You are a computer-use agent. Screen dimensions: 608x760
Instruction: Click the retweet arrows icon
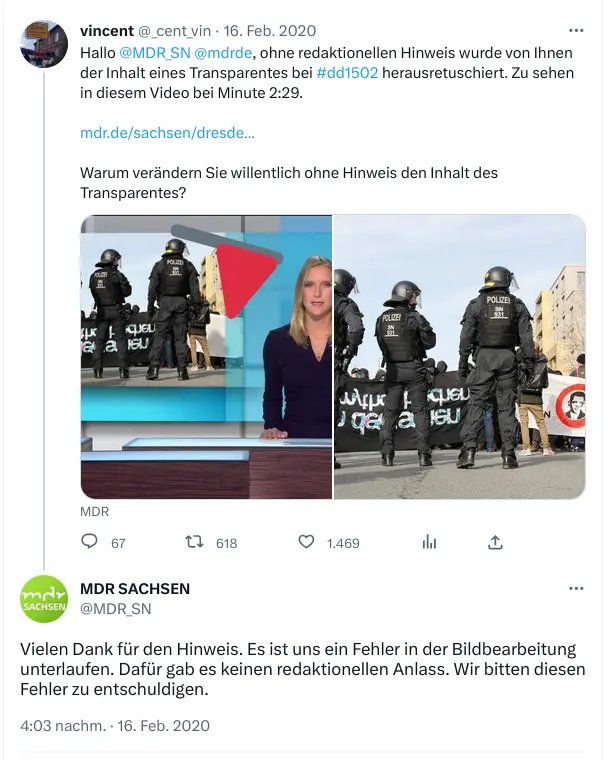coord(194,542)
